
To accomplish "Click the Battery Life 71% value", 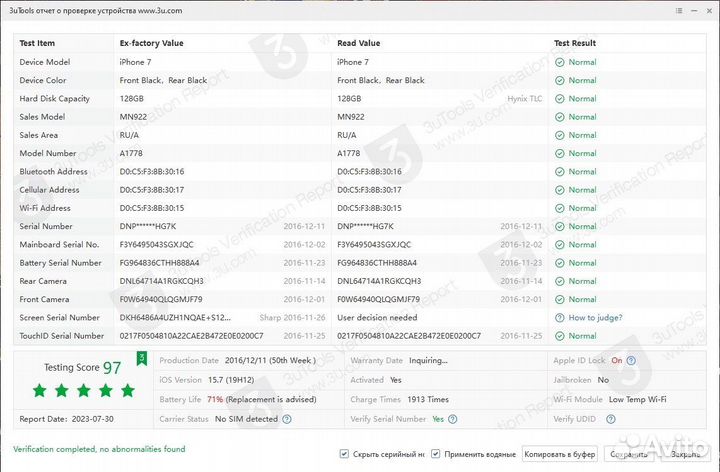I will click(215, 399).
